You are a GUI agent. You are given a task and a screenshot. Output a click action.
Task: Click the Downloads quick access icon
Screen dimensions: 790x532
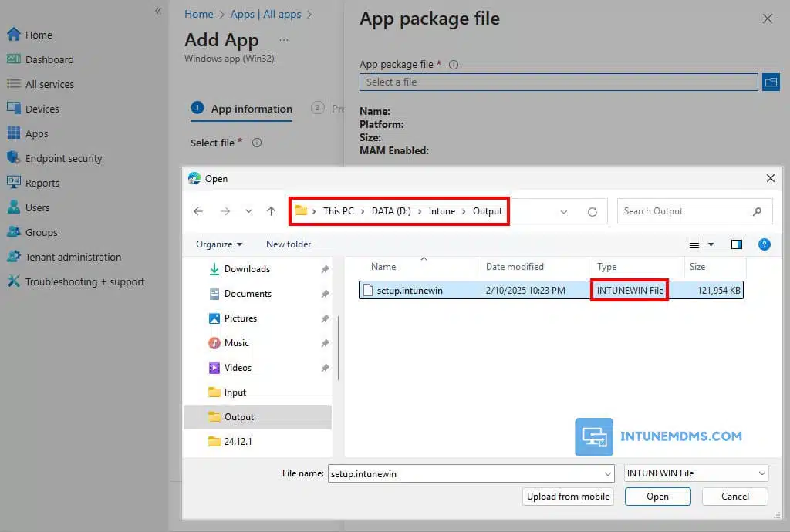point(214,269)
